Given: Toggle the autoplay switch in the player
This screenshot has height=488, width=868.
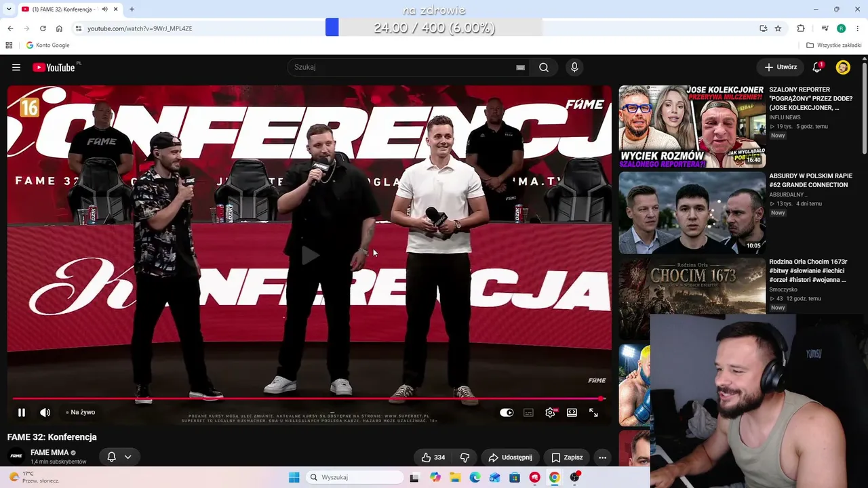Looking at the screenshot, I should click(x=507, y=412).
